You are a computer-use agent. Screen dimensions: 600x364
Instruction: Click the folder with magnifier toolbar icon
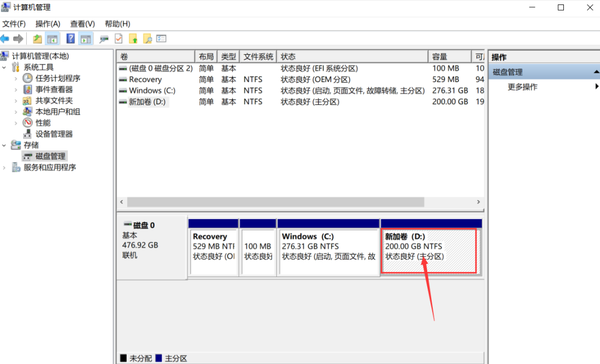click(x=147, y=39)
